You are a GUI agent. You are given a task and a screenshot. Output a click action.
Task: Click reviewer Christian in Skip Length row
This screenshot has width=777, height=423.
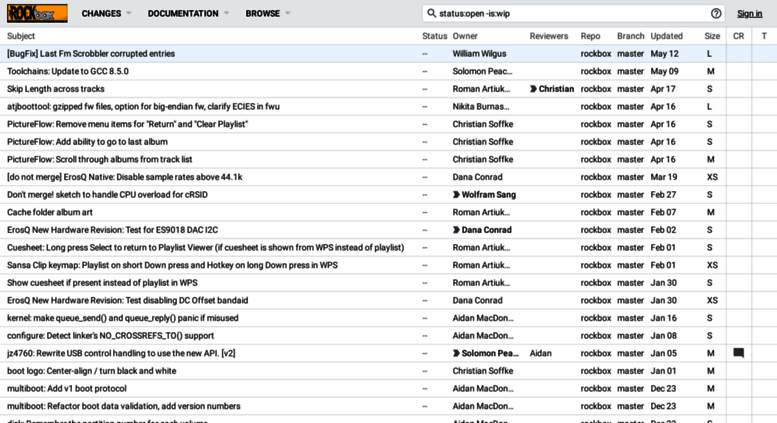click(x=556, y=89)
